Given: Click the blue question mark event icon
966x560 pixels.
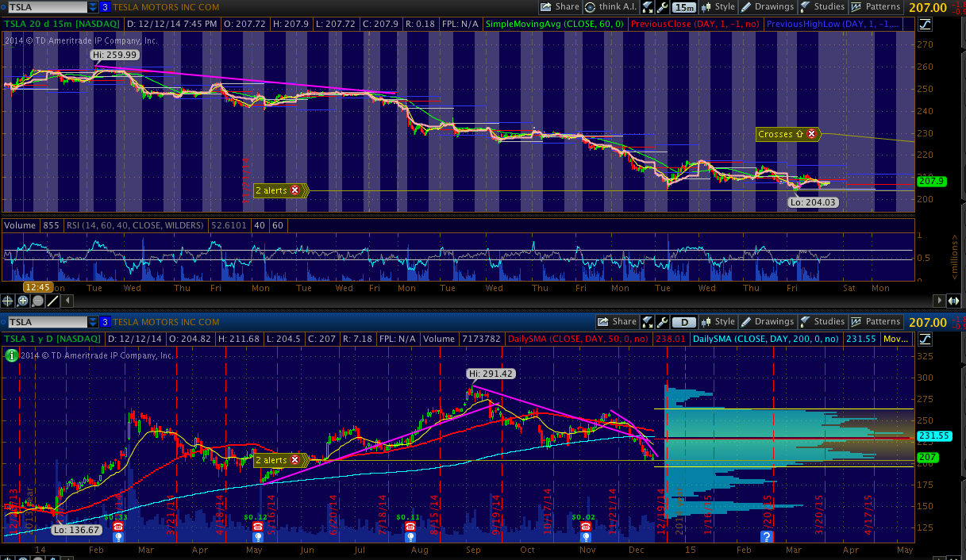Looking at the screenshot, I should click(x=767, y=537).
